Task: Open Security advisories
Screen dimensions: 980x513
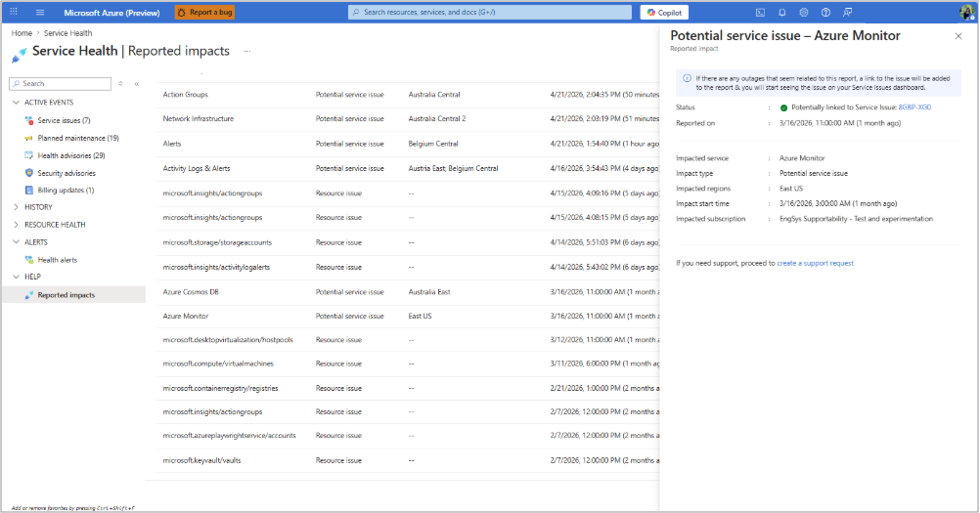Action: click(67, 173)
